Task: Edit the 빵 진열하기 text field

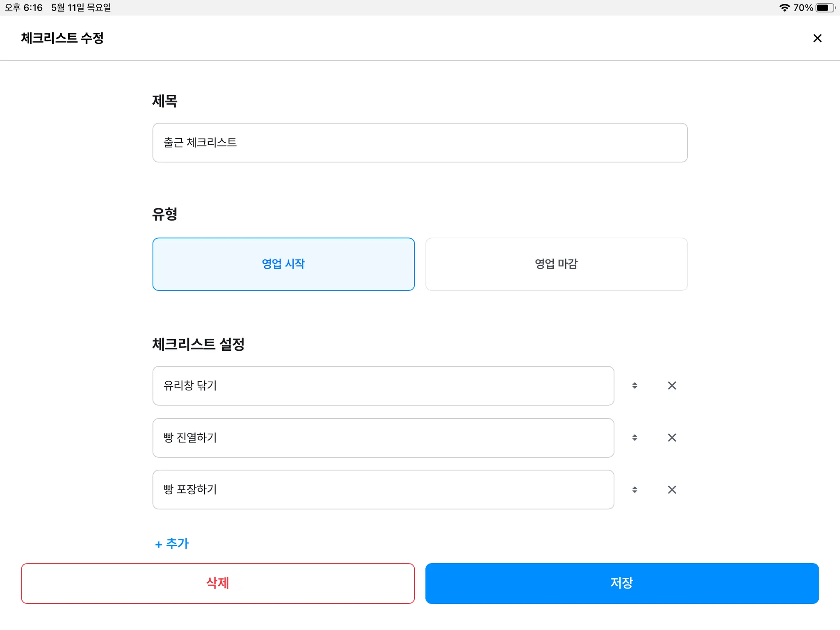Action: coord(383,438)
